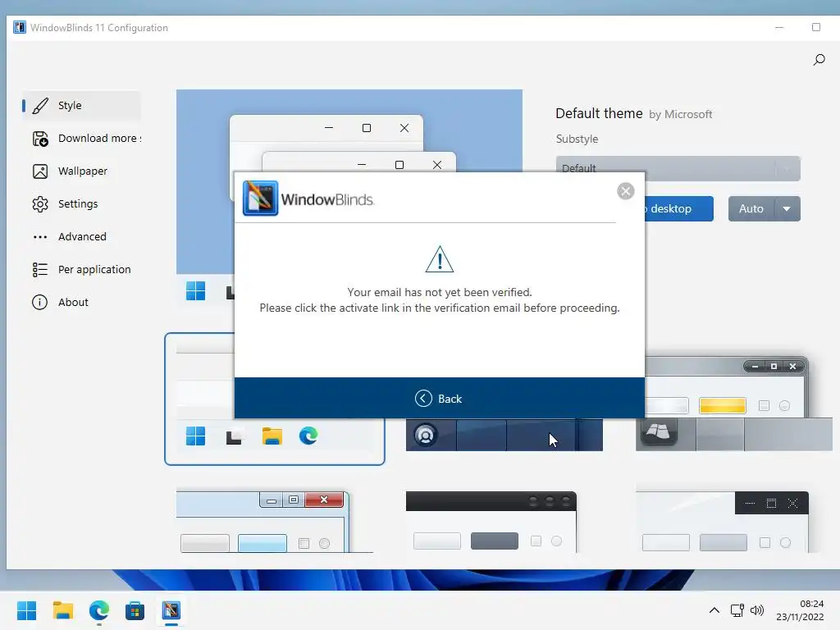Click the Style paintbrush icon
The image size is (840, 630).
click(40, 106)
